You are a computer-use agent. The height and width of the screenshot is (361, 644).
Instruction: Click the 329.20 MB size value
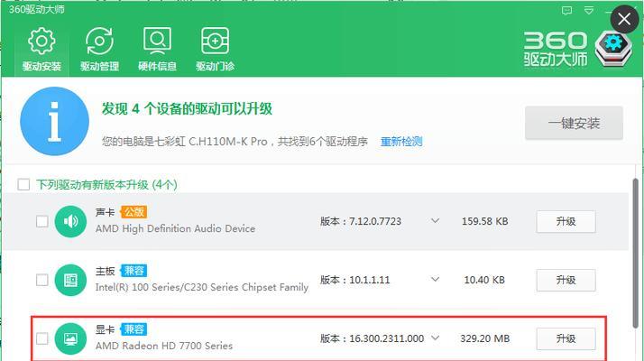484,338
